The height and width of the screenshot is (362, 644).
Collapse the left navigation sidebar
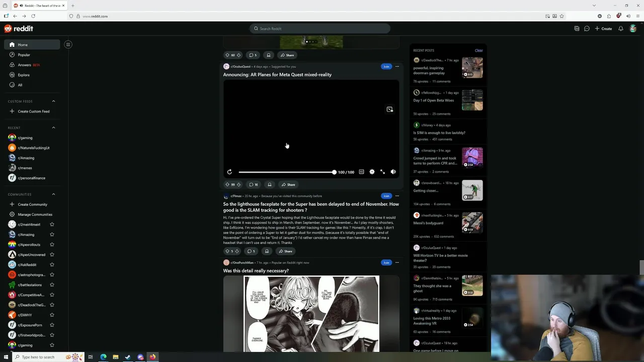click(68, 44)
